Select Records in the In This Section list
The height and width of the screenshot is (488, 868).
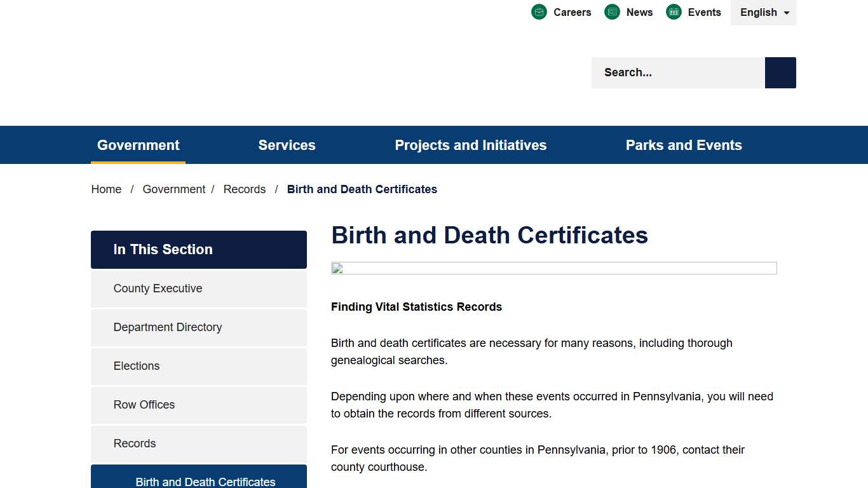tap(134, 444)
